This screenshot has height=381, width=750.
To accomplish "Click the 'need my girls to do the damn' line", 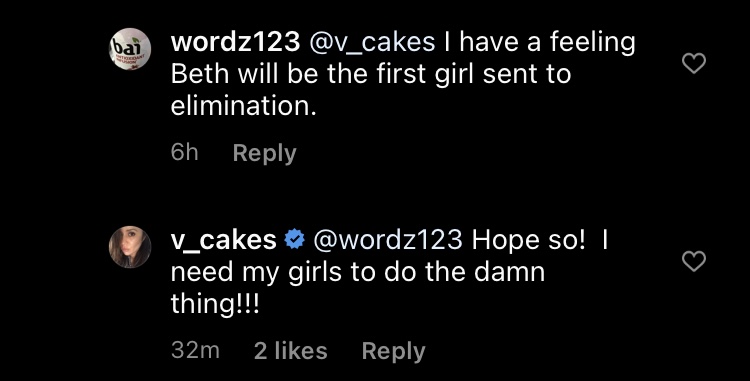I will (358, 273).
